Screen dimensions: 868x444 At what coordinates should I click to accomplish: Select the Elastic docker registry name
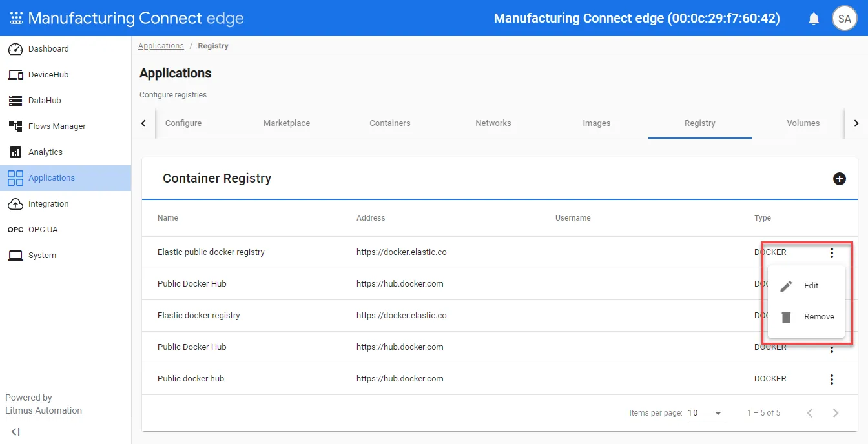[x=199, y=316]
